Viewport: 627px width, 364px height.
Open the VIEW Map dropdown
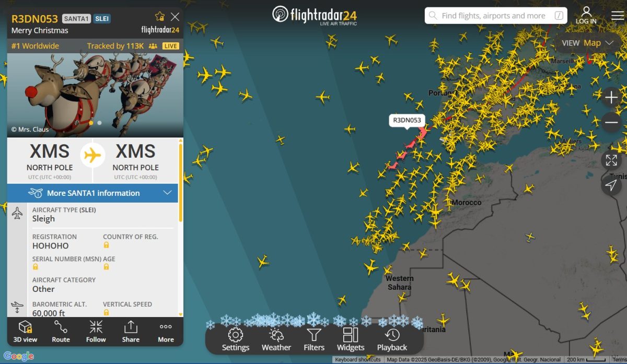pos(588,43)
